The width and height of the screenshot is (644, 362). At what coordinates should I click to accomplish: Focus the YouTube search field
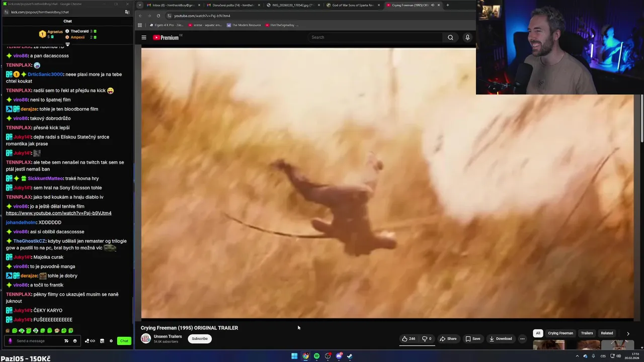point(375,37)
